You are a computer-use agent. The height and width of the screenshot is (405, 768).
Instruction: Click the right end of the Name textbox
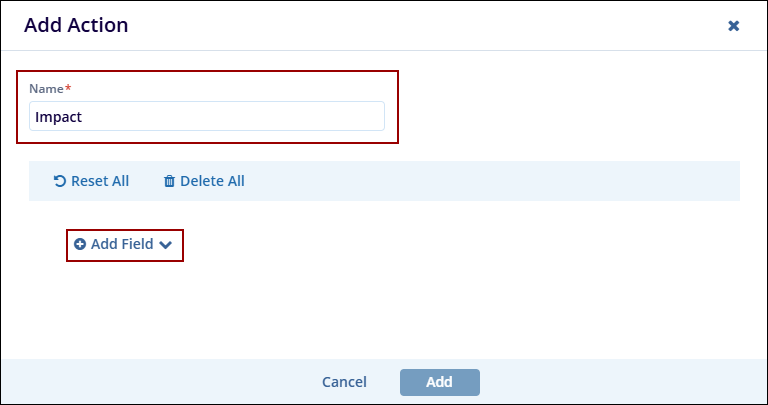tap(372, 116)
